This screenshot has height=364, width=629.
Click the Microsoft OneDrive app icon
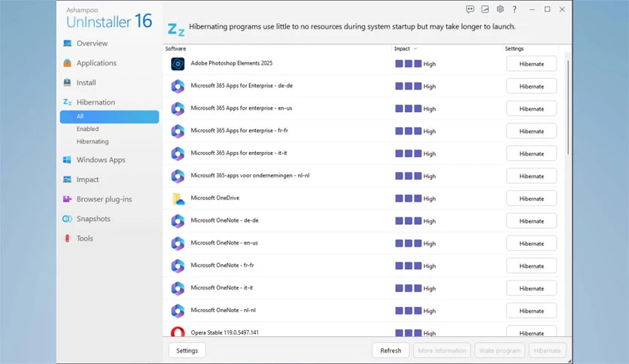click(x=178, y=199)
